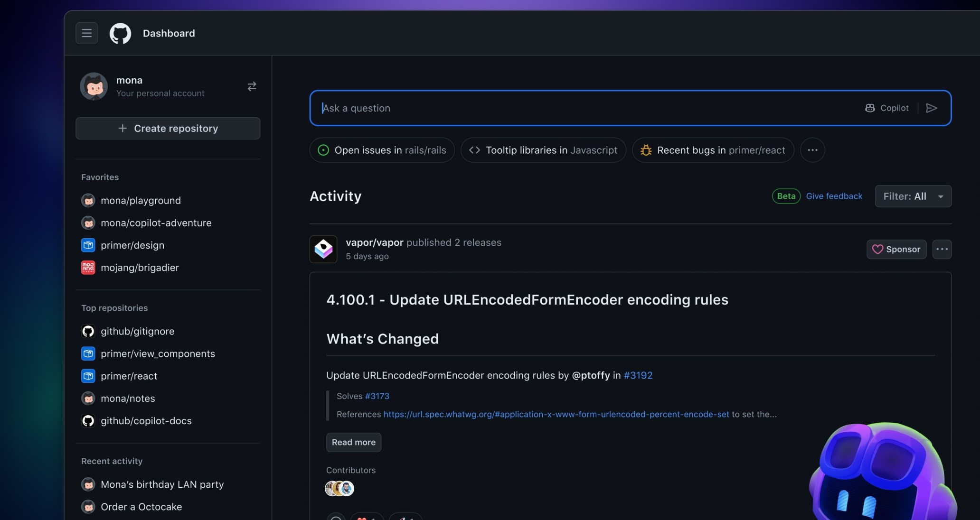Open mona/notes repository

[x=128, y=398]
